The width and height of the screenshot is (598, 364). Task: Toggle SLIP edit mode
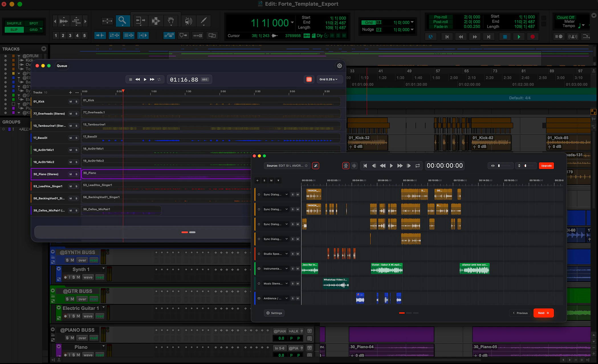(14, 30)
